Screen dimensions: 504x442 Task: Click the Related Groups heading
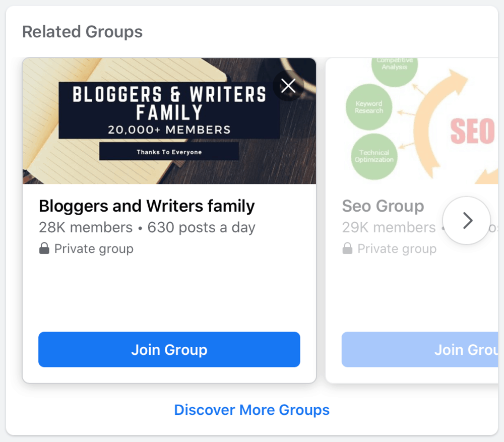tap(82, 32)
